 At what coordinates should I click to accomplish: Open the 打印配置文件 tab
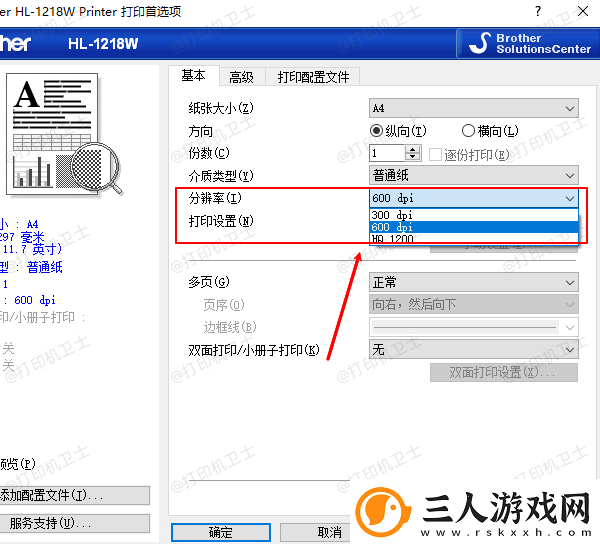coord(313,77)
